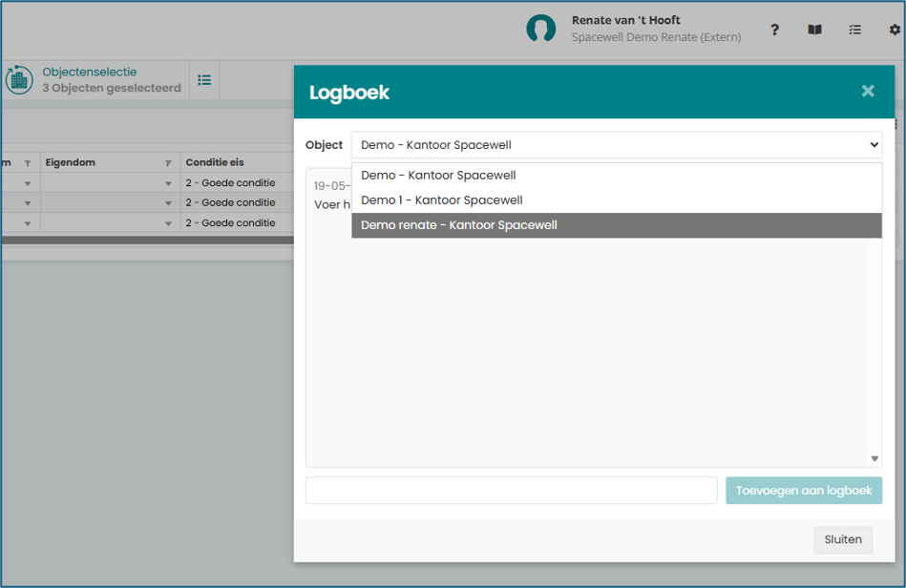Open Eigendom dropdown in third table row
This screenshot has width=906, height=588.
pyautogui.click(x=168, y=223)
